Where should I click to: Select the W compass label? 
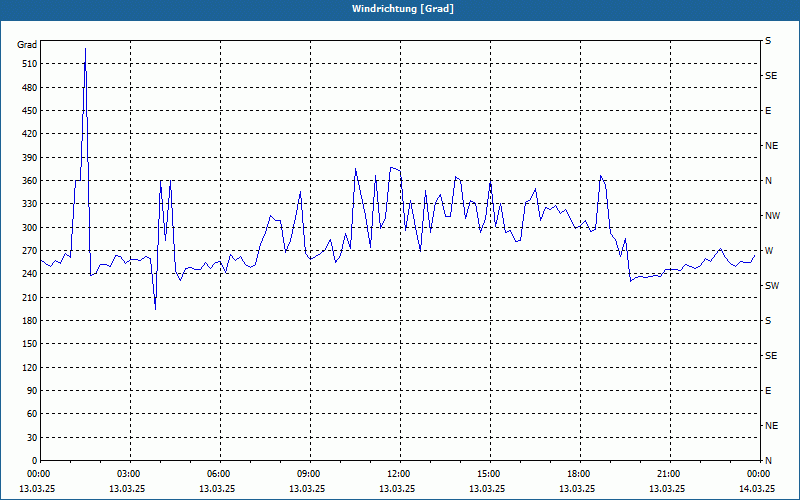click(x=769, y=251)
